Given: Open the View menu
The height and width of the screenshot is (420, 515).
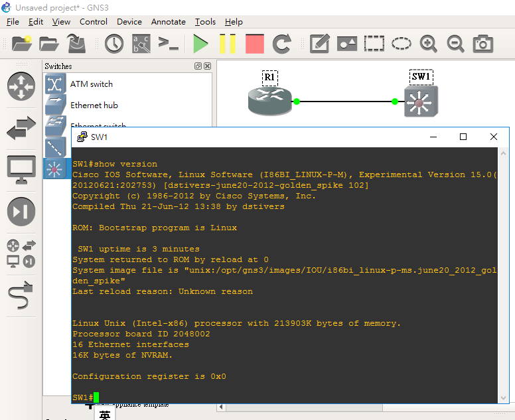Looking at the screenshot, I should tap(61, 22).
